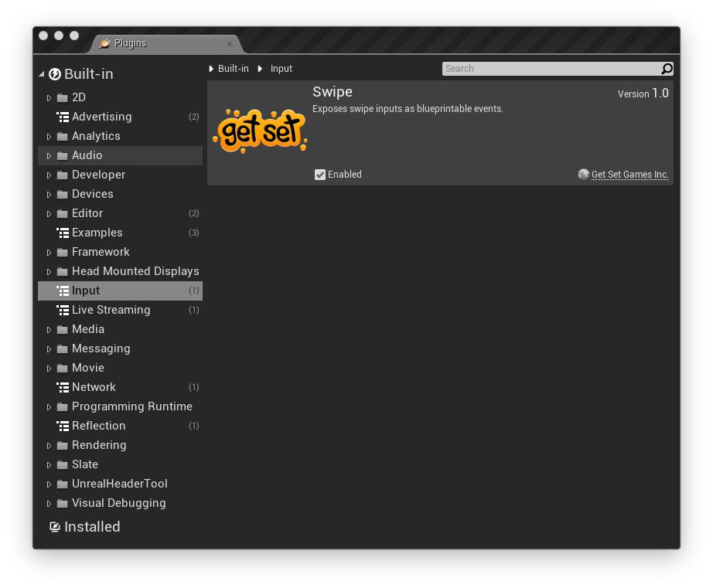This screenshot has height=588, width=713.
Task: Select the Installed plugins category
Action: tap(92, 527)
